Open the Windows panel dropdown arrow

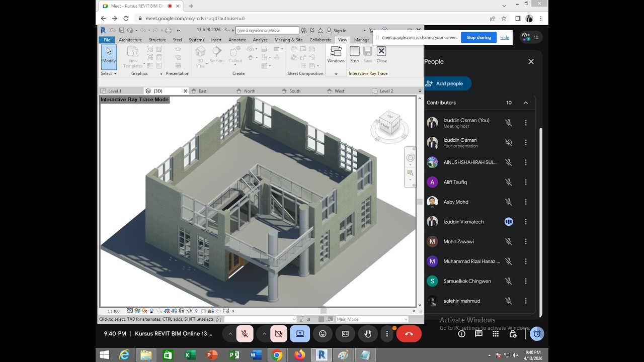336,74
